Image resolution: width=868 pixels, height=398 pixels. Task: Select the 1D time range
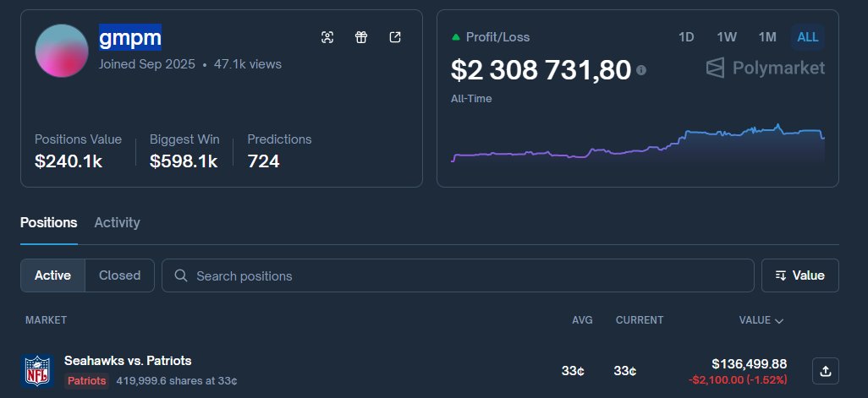pyautogui.click(x=686, y=37)
